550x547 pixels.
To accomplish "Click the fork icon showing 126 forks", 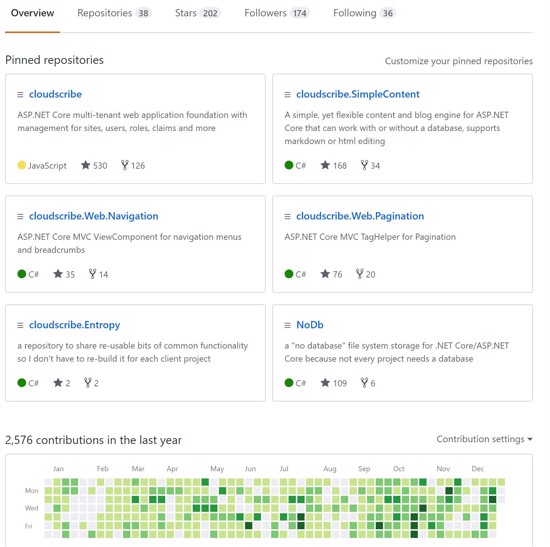I will (125, 165).
